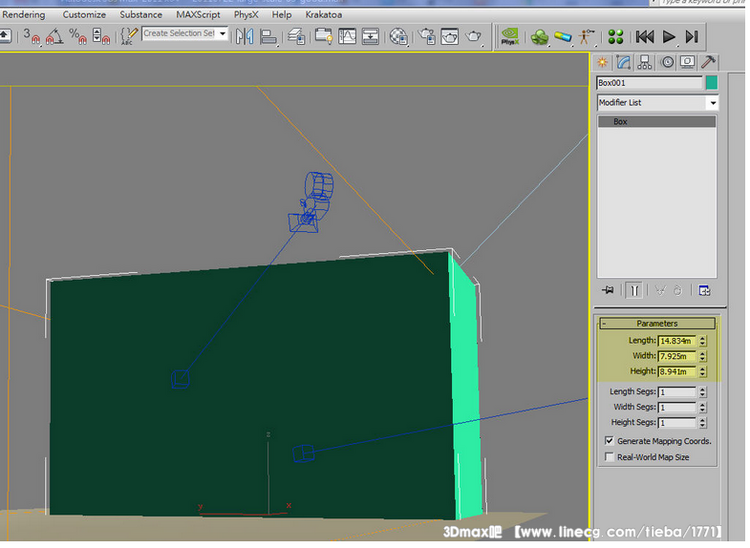750x548 pixels.
Task: Switch to the Hierarchy panel tab
Action: click(645, 63)
